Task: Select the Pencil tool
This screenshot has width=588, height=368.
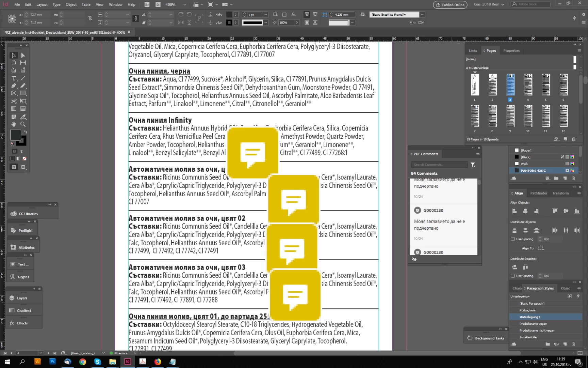Action: click(23, 86)
